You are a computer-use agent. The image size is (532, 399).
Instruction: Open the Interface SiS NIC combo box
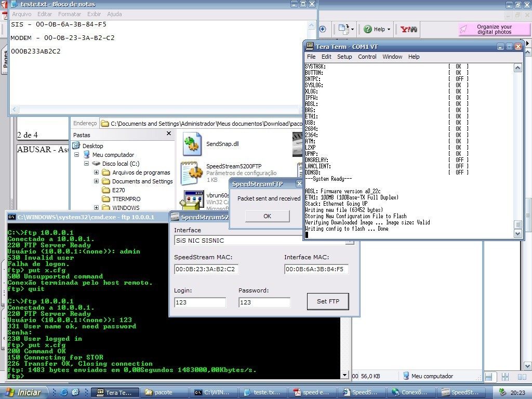click(x=264, y=241)
